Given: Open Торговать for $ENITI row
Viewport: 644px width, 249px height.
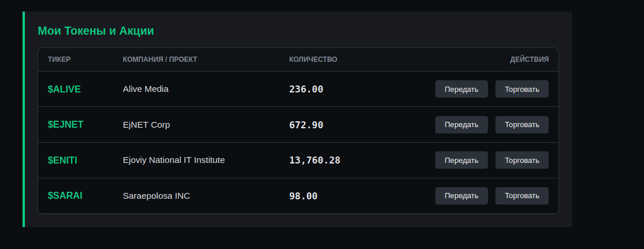Looking at the screenshot, I should tap(521, 160).
